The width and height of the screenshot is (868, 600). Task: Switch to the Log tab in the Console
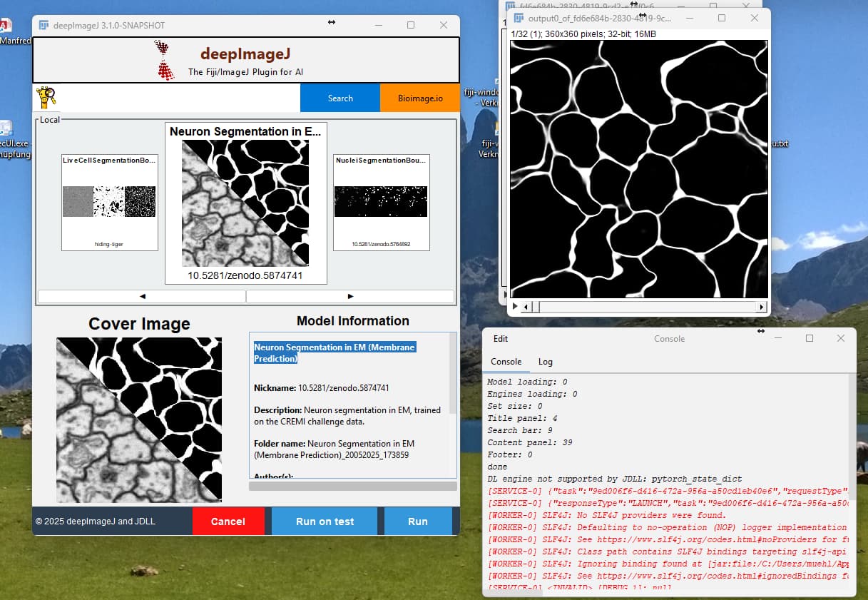click(x=545, y=362)
